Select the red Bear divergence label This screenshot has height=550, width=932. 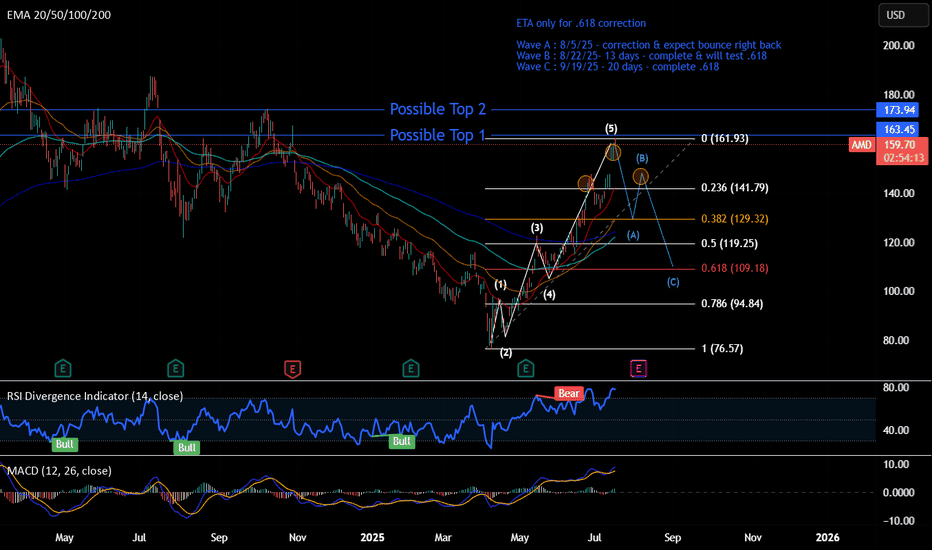tap(568, 393)
